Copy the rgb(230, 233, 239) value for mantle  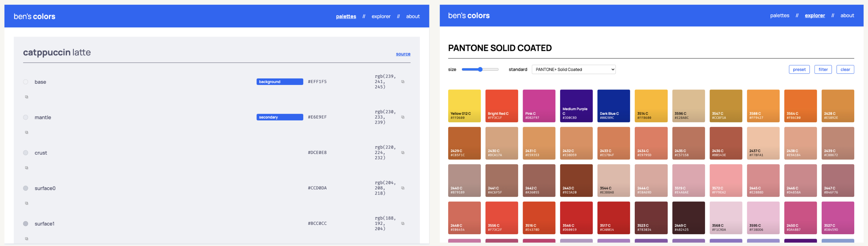pyautogui.click(x=403, y=117)
